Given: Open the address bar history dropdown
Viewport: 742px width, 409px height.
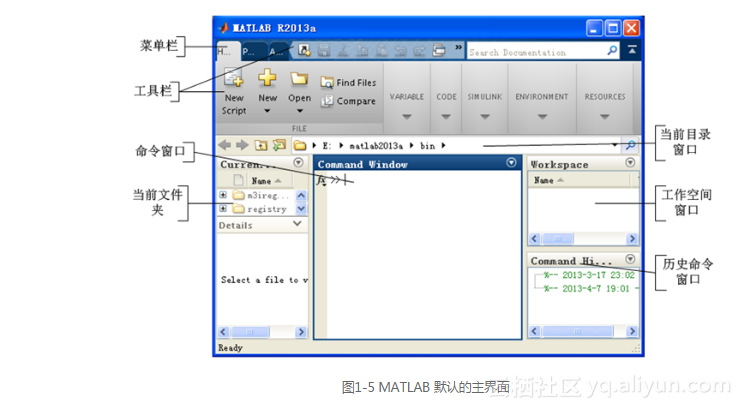Looking at the screenshot, I should pyautogui.click(x=614, y=145).
